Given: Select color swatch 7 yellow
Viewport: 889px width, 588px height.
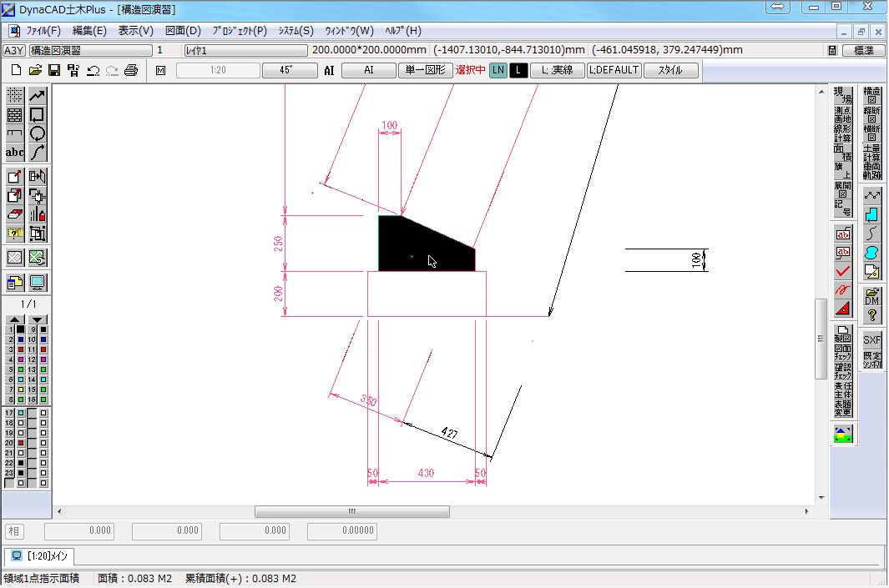Looking at the screenshot, I should pyautogui.click(x=20, y=389).
